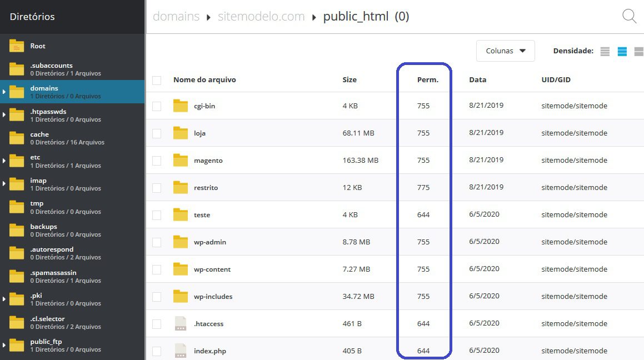Check the wp-content row checkbox
Viewport: 644px width, 360px height.
click(x=157, y=269)
